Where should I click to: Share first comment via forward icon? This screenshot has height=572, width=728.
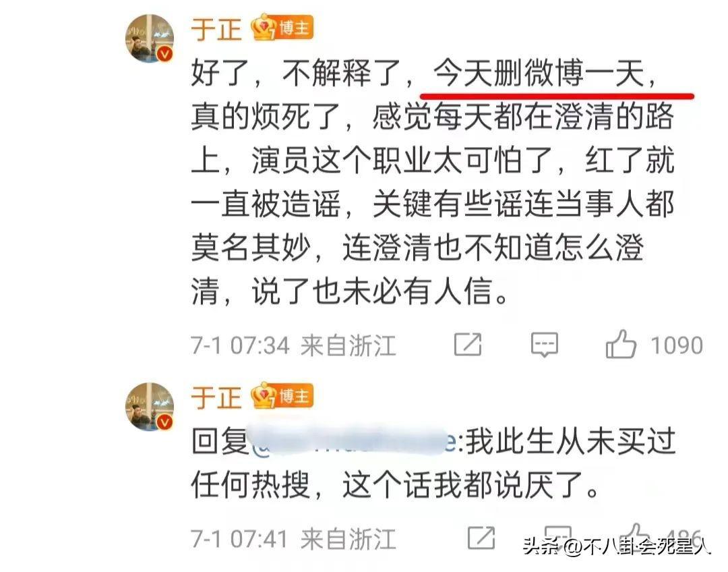[x=468, y=344]
